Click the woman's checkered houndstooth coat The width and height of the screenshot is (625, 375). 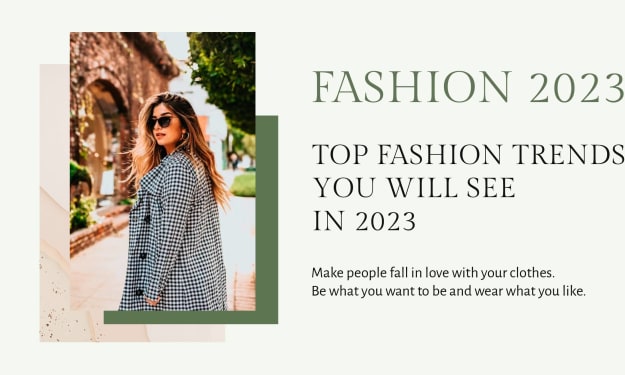[173, 235]
